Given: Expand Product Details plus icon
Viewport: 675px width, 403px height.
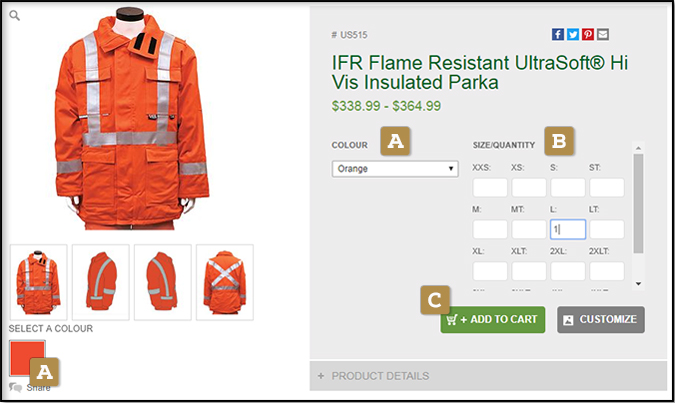Looking at the screenshot, I should click(321, 376).
